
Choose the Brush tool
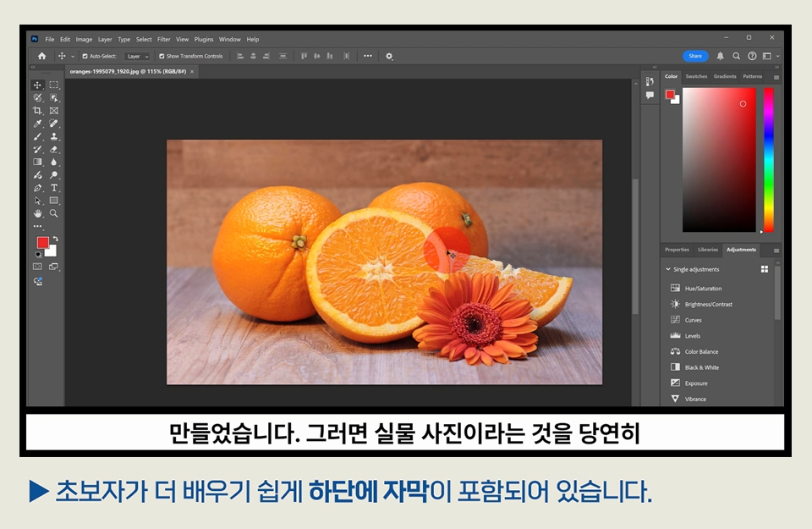coord(37,136)
